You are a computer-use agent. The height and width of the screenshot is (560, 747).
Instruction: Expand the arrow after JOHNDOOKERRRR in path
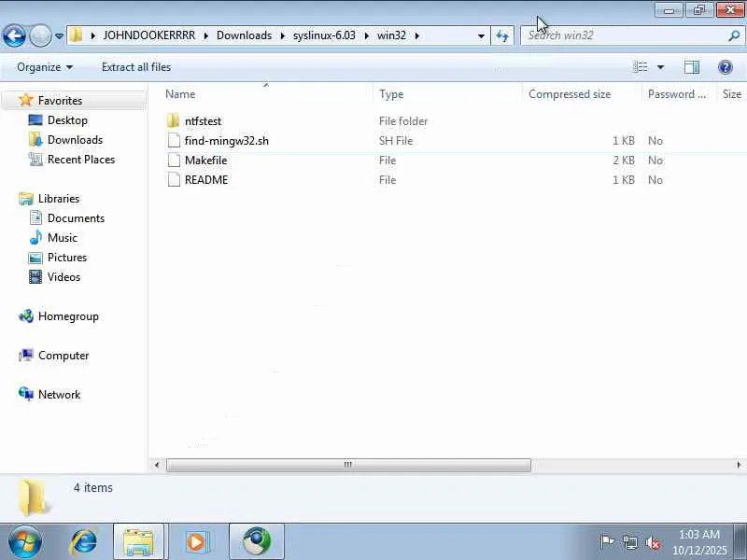tap(205, 35)
